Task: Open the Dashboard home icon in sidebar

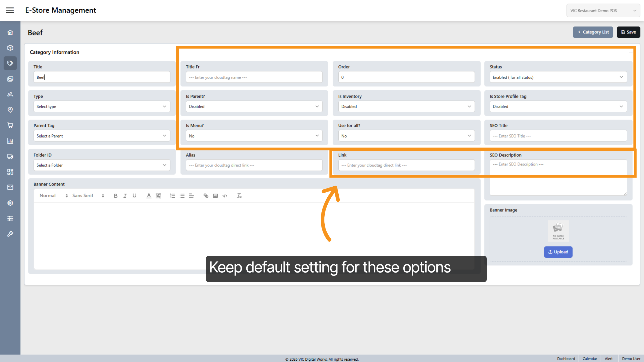Action: tap(10, 32)
